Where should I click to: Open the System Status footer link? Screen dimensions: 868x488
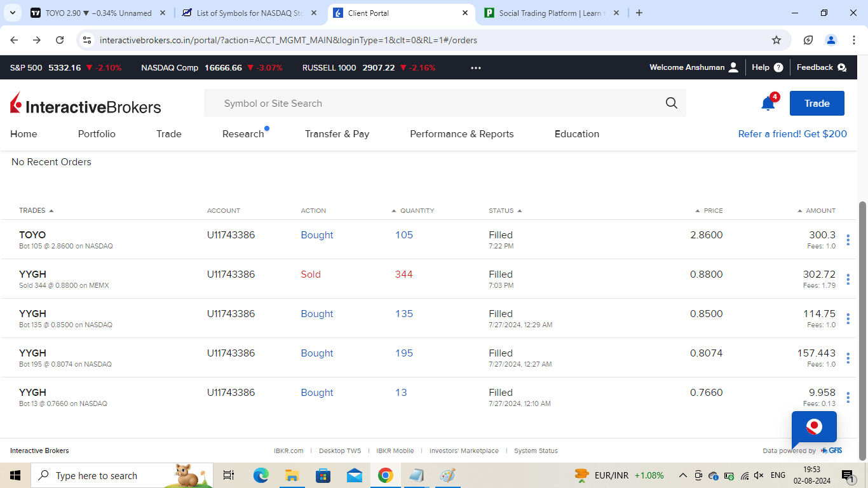(x=536, y=451)
